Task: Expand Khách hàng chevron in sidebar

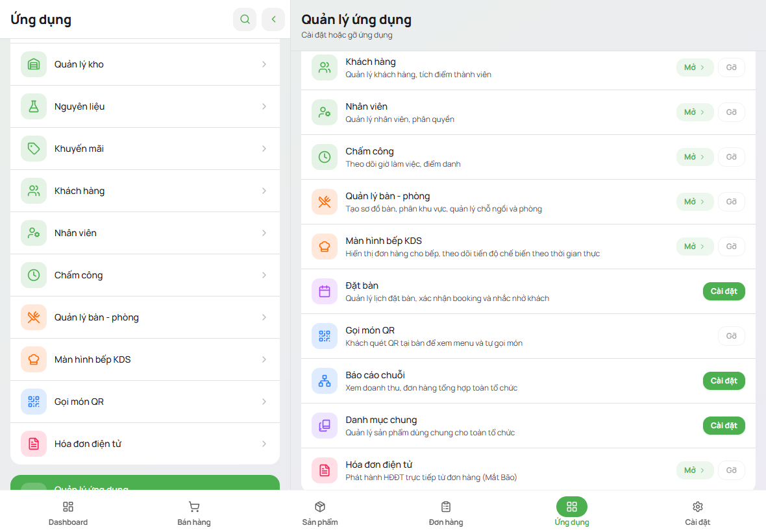Action: [x=264, y=191]
